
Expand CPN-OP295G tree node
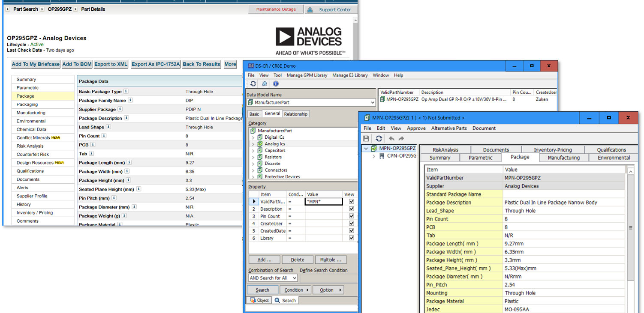point(374,156)
